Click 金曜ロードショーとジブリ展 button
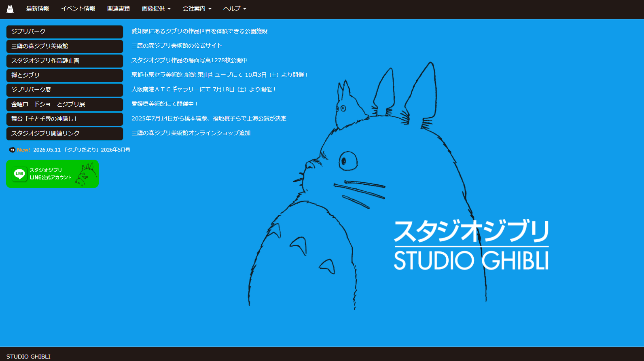Image resolution: width=644 pixels, height=361 pixels. pyautogui.click(x=65, y=105)
